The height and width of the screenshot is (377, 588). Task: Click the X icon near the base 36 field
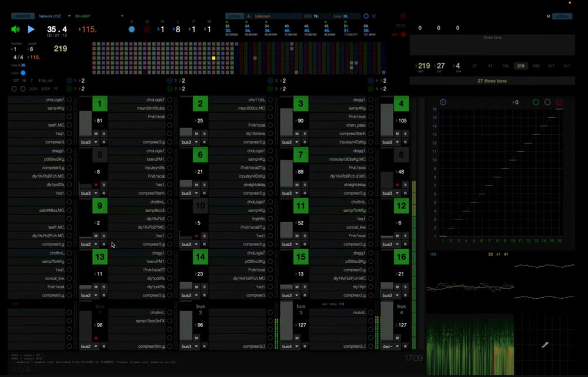[375, 16]
